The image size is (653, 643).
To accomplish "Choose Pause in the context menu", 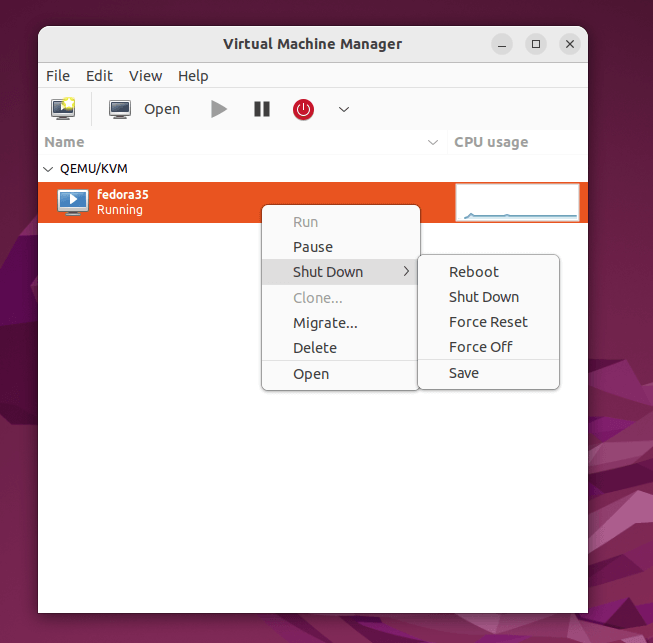I will coord(340,247).
